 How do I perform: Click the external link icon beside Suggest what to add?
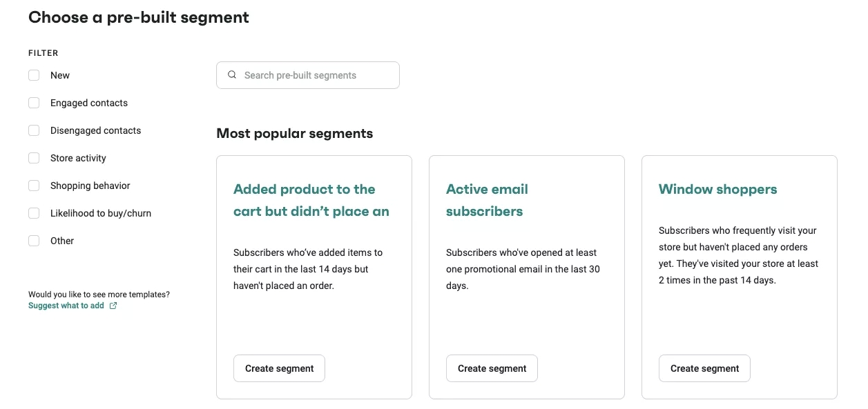click(x=115, y=305)
